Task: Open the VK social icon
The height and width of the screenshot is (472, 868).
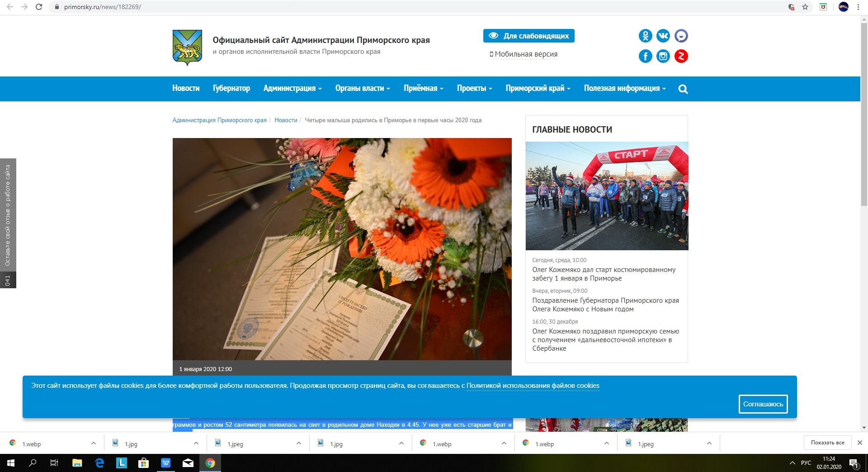Action: pos(663,36)
